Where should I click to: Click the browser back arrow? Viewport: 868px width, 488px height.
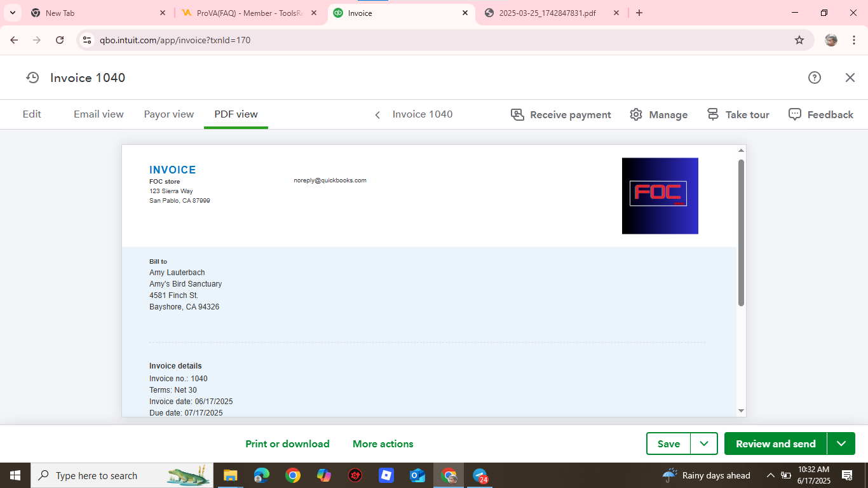pyautogui.click(x=14, y=40)
